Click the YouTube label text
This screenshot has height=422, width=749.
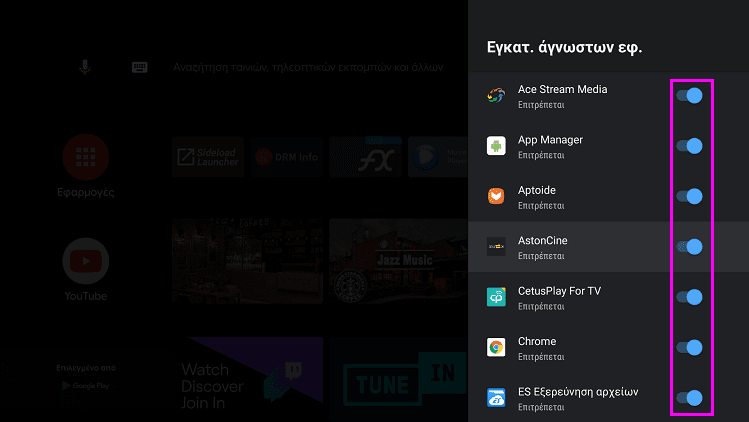[86, 296]
